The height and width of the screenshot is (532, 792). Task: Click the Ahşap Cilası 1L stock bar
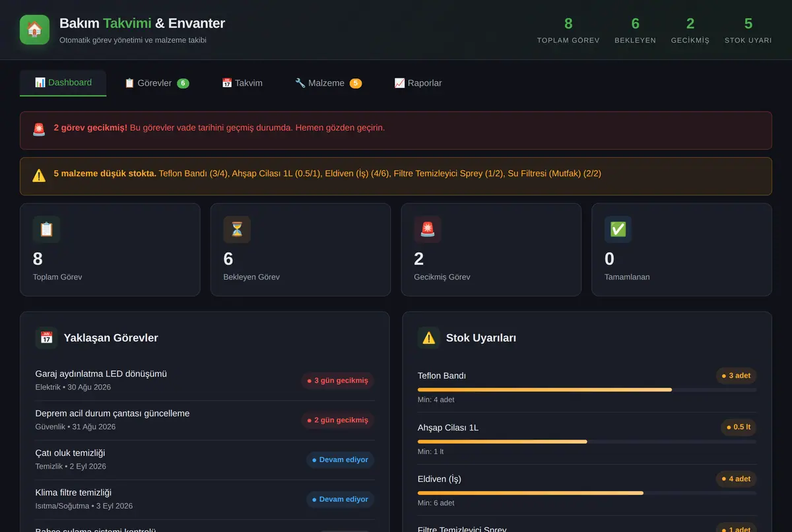click(x=587, y=442)
